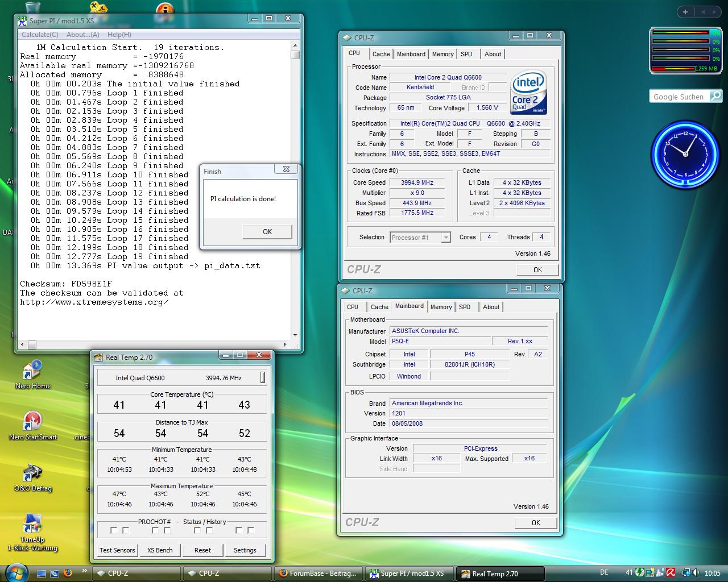This screenshot has height=582, width=728.
Task: Toggle first PROCHOT# status checkbox in Real Temp
Action: click(114, 530)
